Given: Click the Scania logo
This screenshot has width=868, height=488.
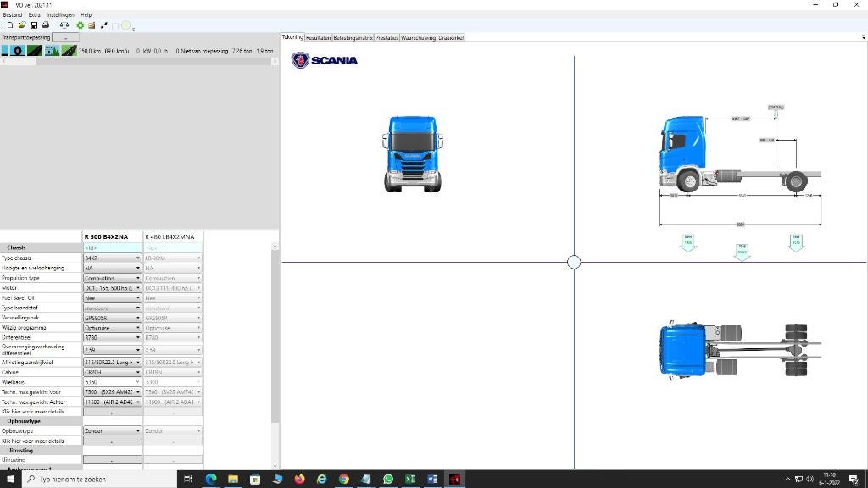Looking at the screenshot, I should click(325, 60).
